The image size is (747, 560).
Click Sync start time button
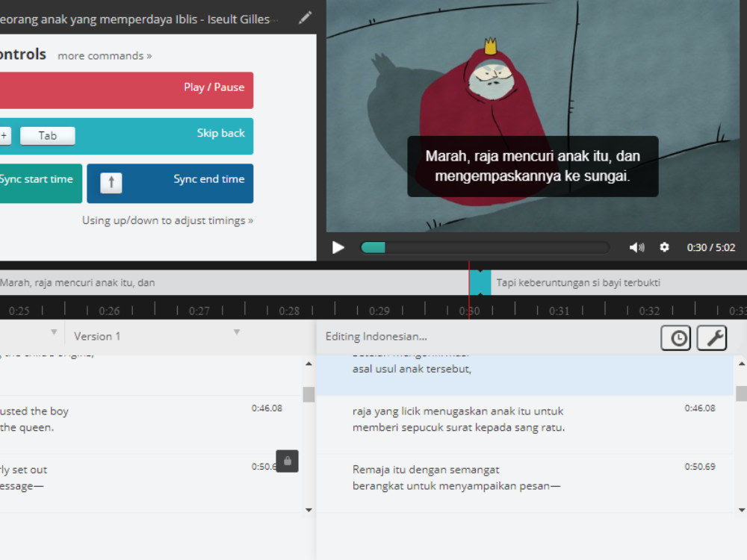(41, 184)
